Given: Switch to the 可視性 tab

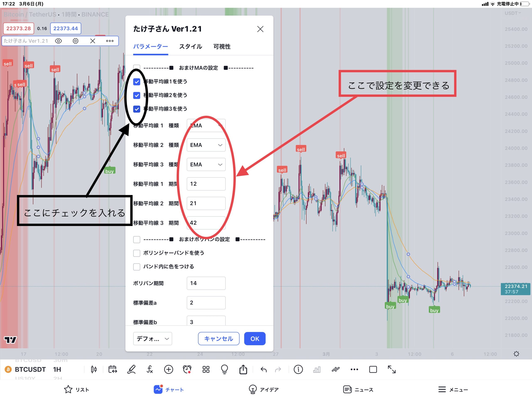Looking at the screenshot, I should click(x=222, y=46).
